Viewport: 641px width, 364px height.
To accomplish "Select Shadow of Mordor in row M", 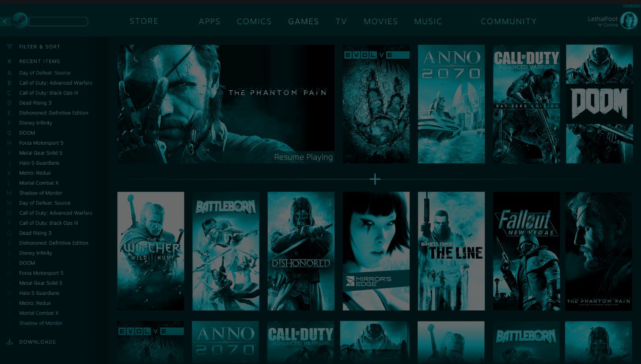I will tap(41, 193).
